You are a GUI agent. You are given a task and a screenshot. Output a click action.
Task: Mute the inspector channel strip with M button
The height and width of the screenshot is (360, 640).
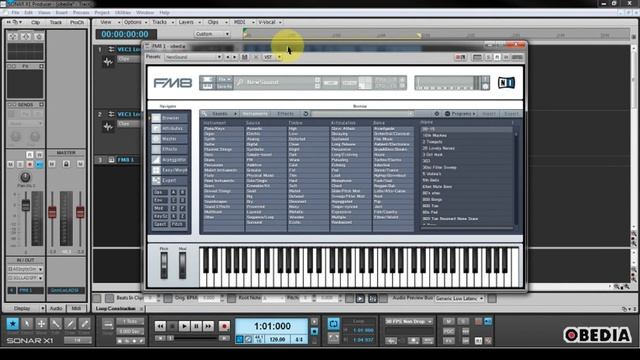coord(11,164)
